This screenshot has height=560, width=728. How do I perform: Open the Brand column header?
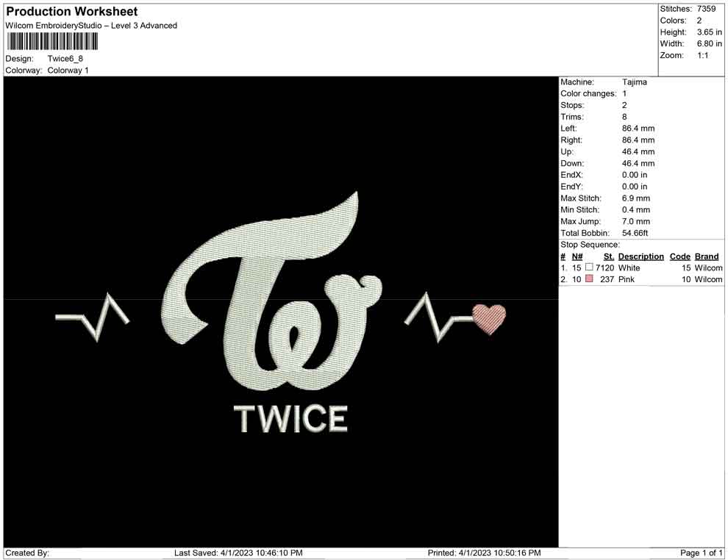707,256
